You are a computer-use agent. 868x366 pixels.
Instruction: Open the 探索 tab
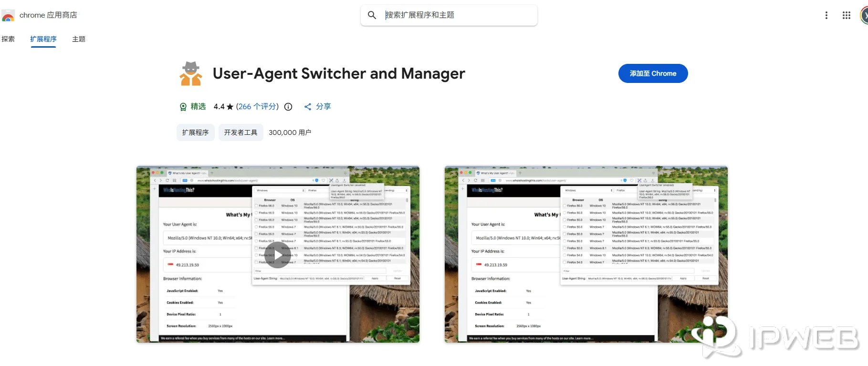[x=8, y=39]
